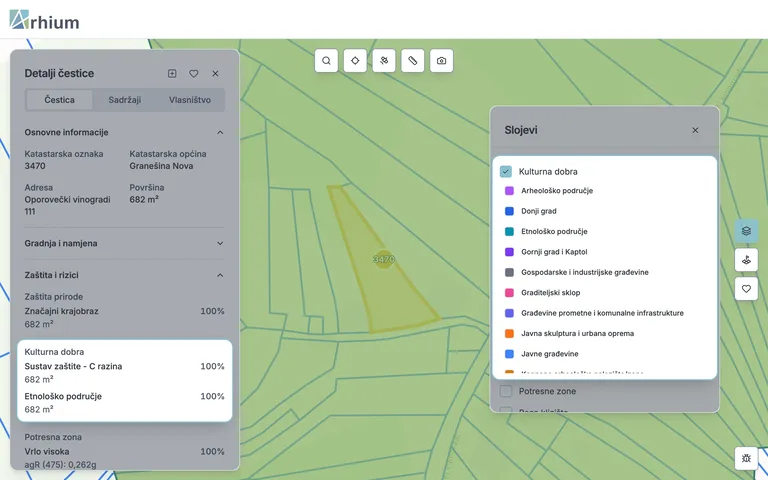
Task: Click the Javna skulptura i urbana oprema swatch
Action: pyautogui.click(x=509, y=334)
